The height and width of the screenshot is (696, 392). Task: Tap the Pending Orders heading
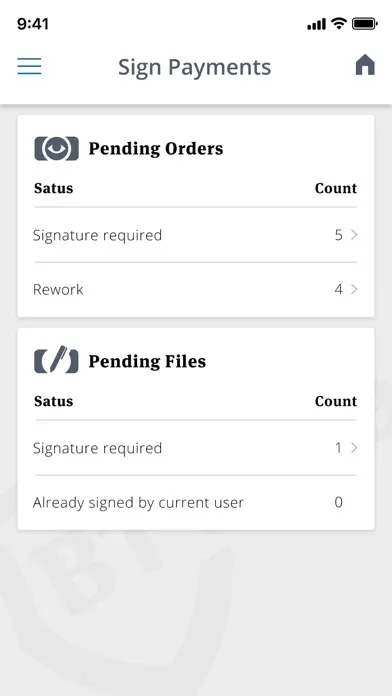(x=156, y=149)
